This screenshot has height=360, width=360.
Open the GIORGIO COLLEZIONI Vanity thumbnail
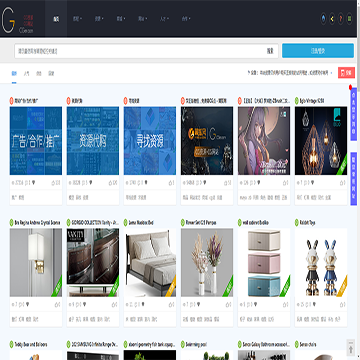coord(93,262)
